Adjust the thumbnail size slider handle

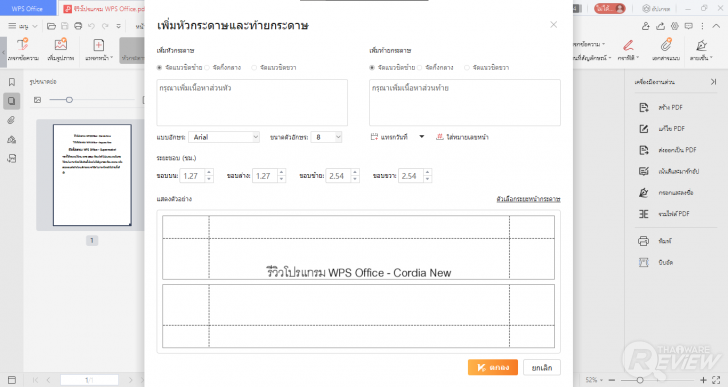[69, 100]
